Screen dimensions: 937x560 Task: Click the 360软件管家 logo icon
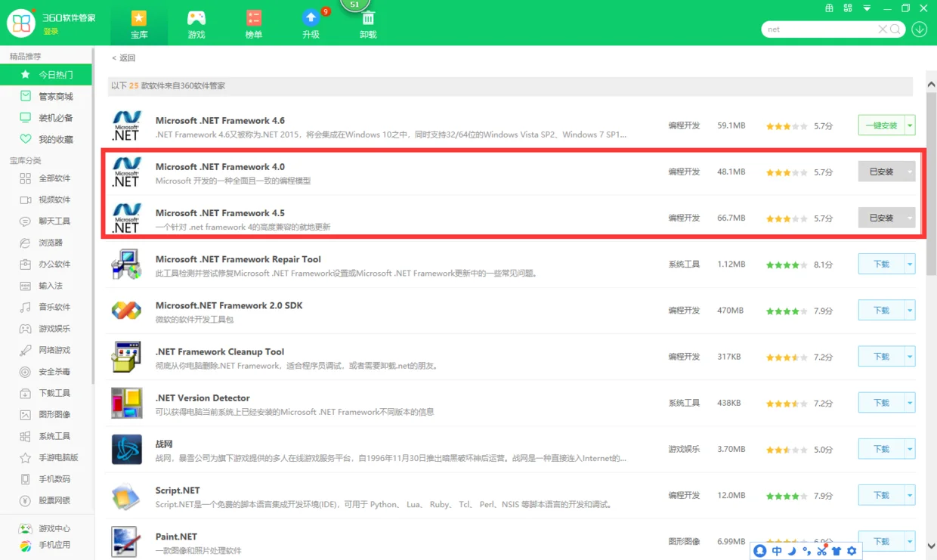point(21,23)
